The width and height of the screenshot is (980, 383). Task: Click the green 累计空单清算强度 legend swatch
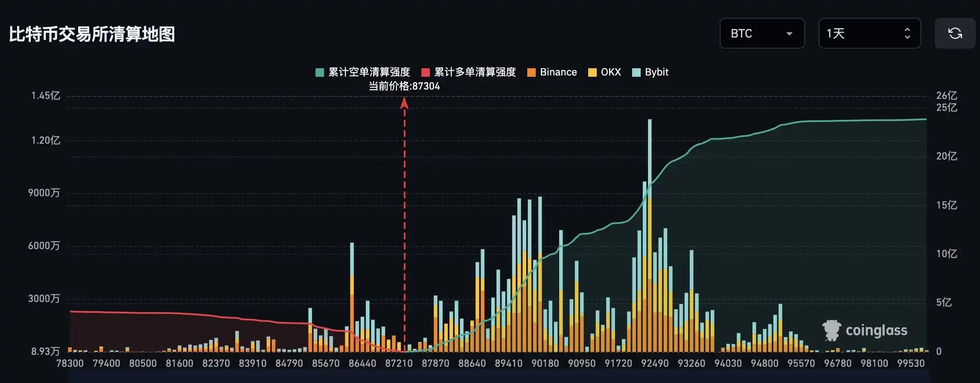coord(320,73)
